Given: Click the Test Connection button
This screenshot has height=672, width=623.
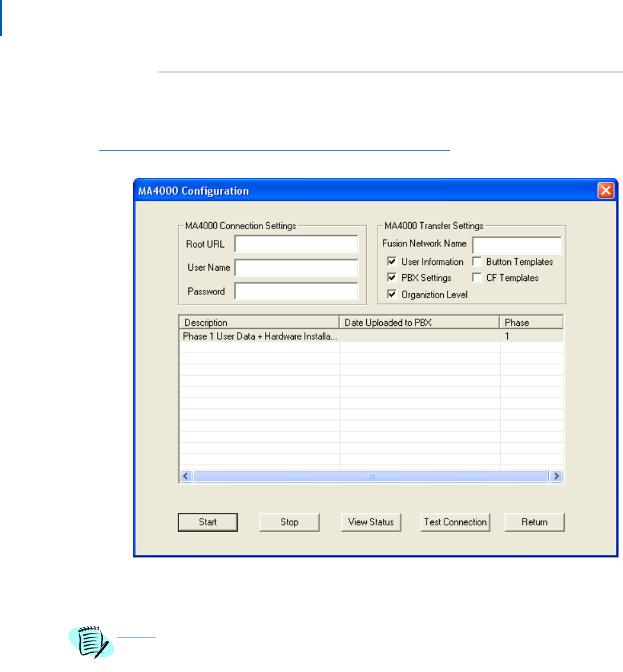Looking at the screenshot, I should 455,522.
